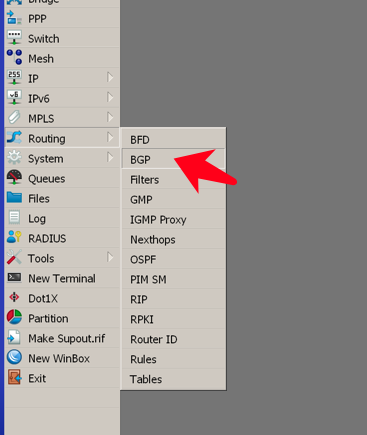The width and height of the screenshot is (367, 435).
Task: Select OSPF routing entry
Action: click(173, 260)
